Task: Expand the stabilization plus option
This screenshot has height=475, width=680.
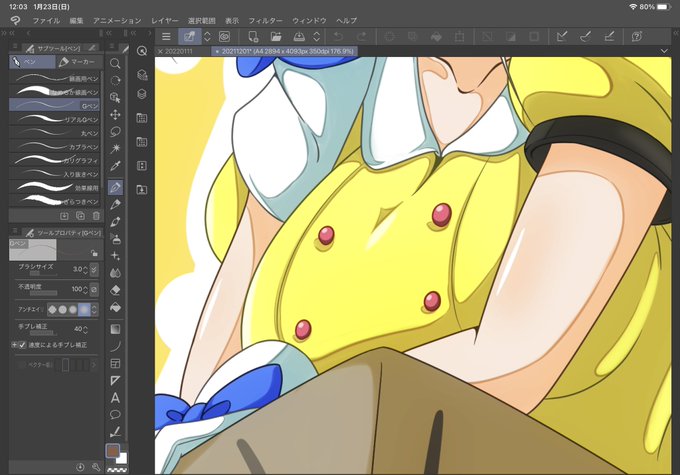Action: (14, 345)
